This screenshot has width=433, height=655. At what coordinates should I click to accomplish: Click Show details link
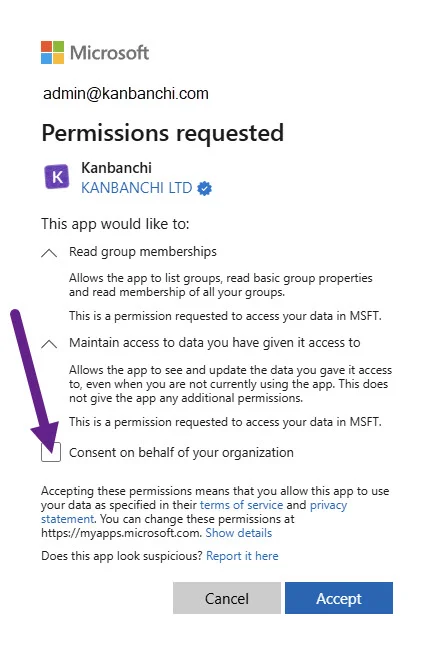coord(238,533)
